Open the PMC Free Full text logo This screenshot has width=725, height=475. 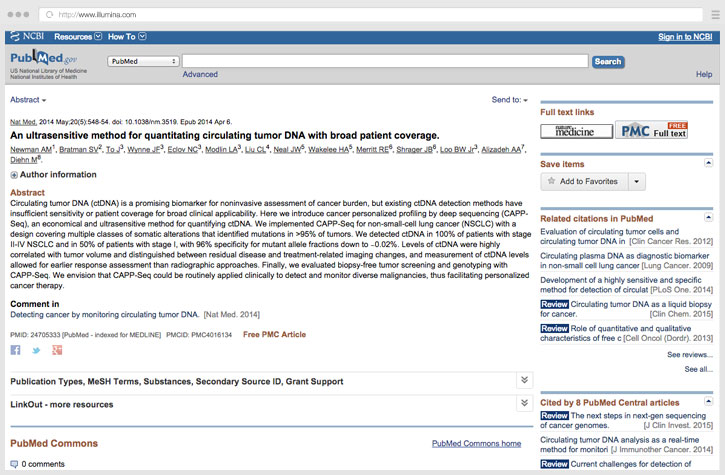click(652, 130)
